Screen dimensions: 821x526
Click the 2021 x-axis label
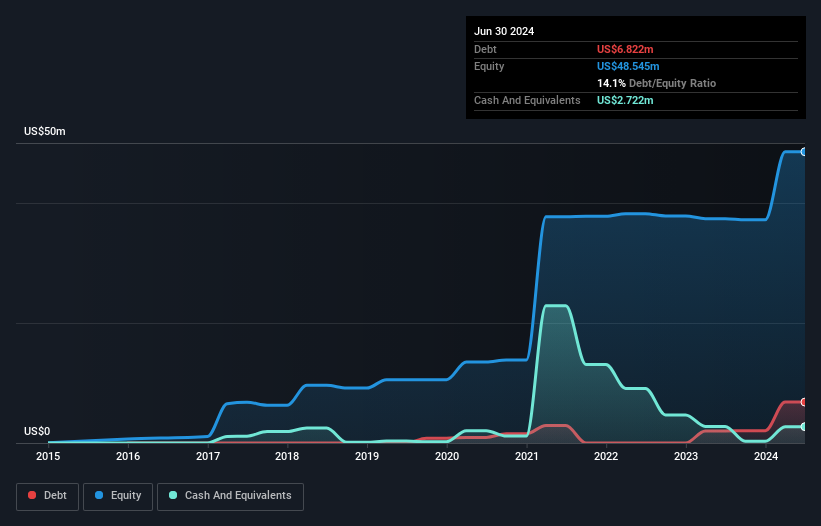tap(527, 456)
